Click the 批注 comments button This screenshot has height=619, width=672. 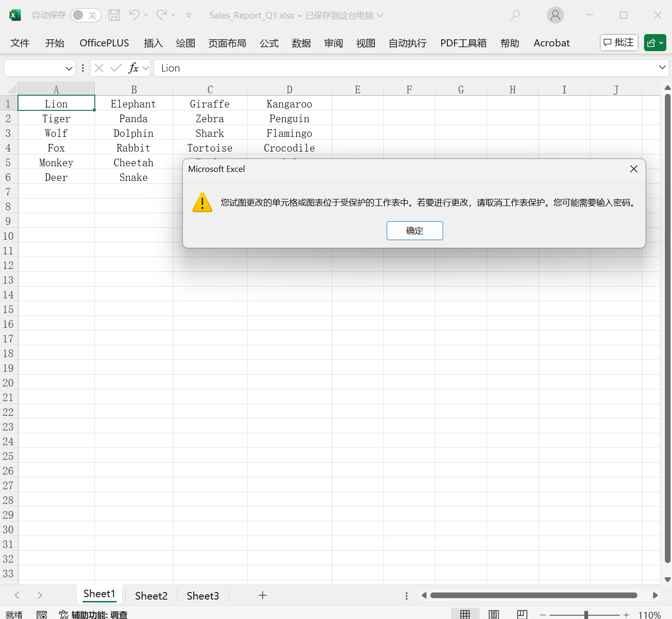(619, 43)
